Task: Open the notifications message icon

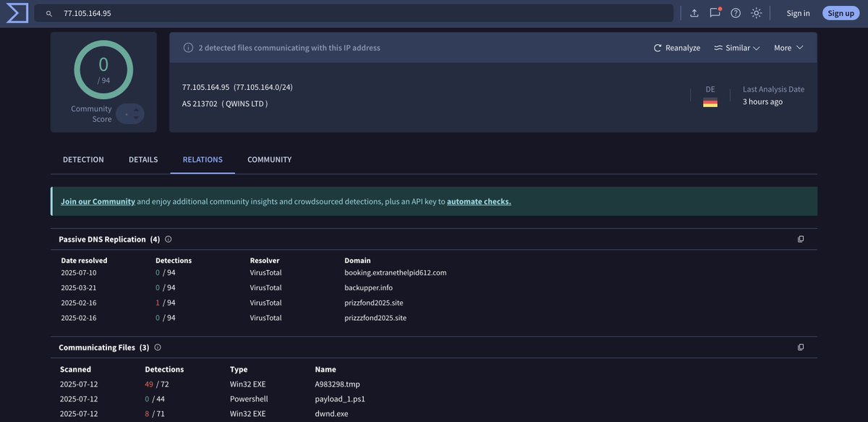Action: click(x=715, y=12)
